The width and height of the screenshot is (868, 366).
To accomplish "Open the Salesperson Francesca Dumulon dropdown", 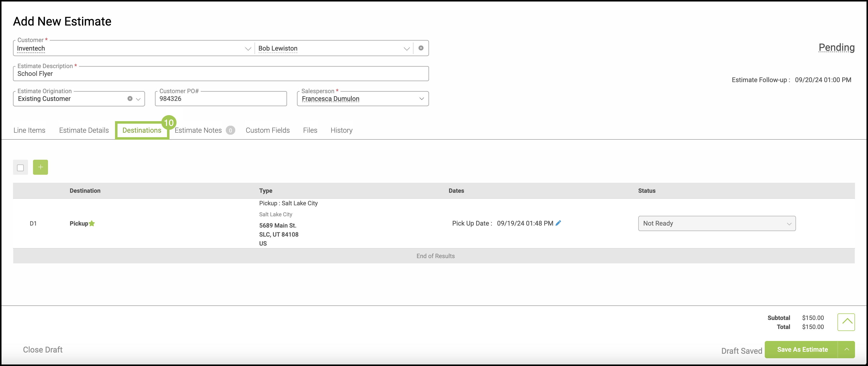I will [x=421, y=98].
